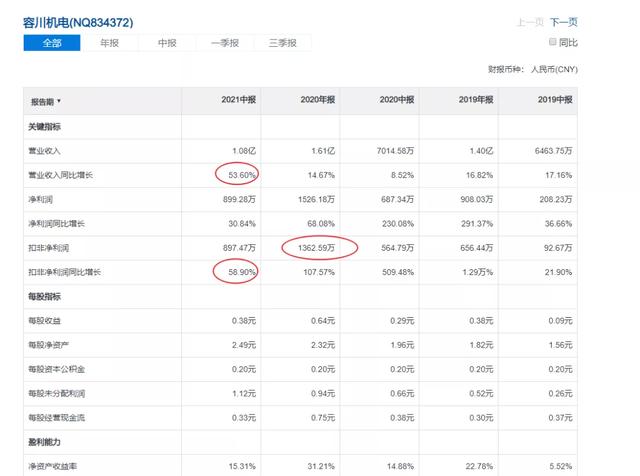This screenshot has width=640, height=476.
Task: Click the 净利润同比增长 row label
Action: tap(56, 224)
